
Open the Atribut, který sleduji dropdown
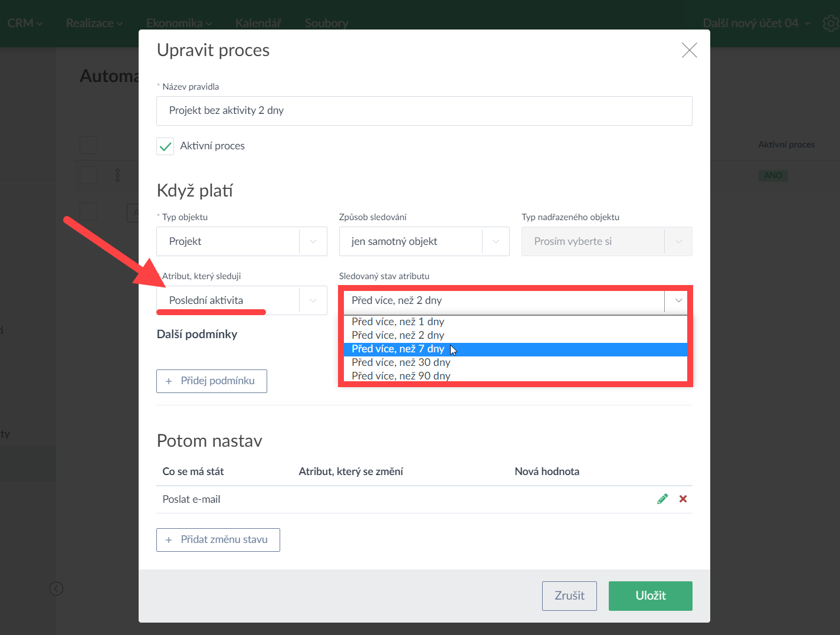[x=241, y=300]
